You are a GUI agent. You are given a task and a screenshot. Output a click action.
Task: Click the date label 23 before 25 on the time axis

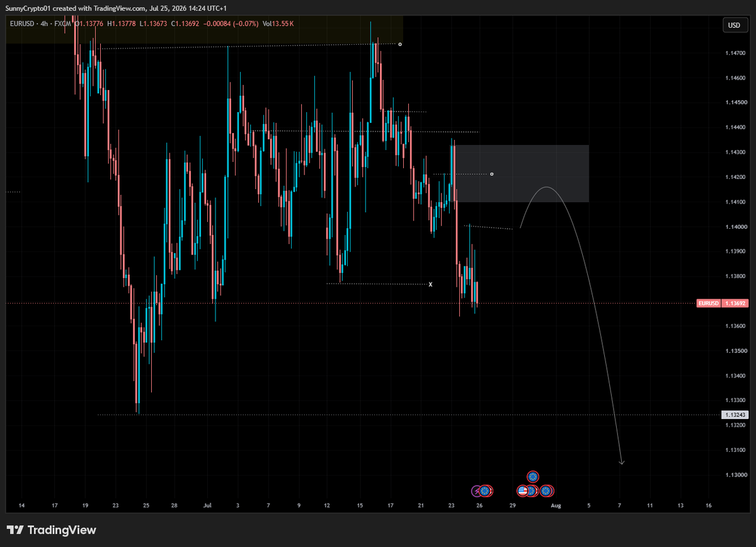[115, 505]
